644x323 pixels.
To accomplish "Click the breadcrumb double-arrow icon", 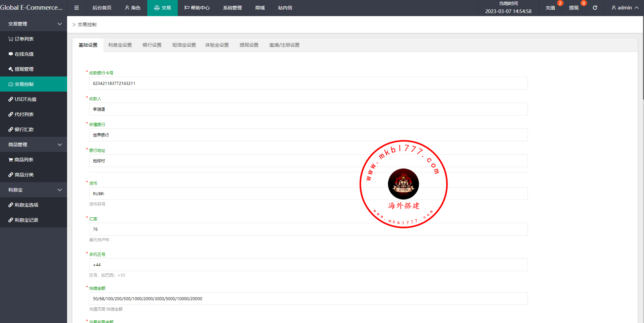I will [74, 24].
